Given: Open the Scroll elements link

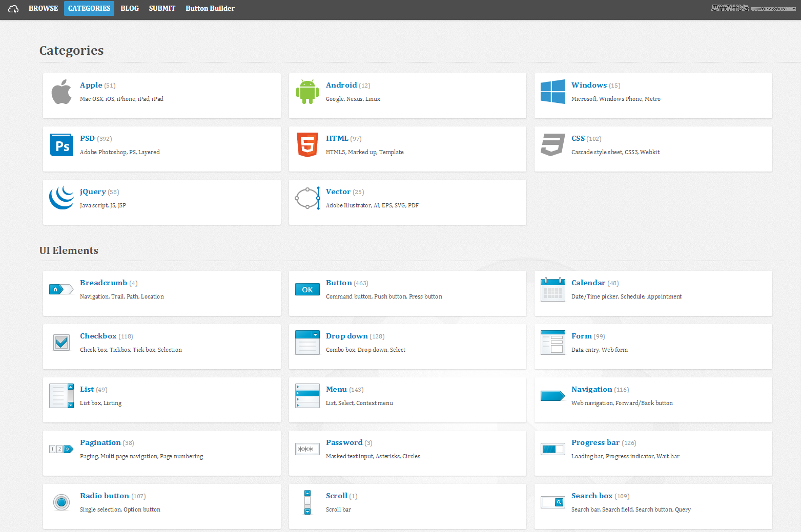Looking at the screenshot, I should pyautogui.click(x=337, y=496).
